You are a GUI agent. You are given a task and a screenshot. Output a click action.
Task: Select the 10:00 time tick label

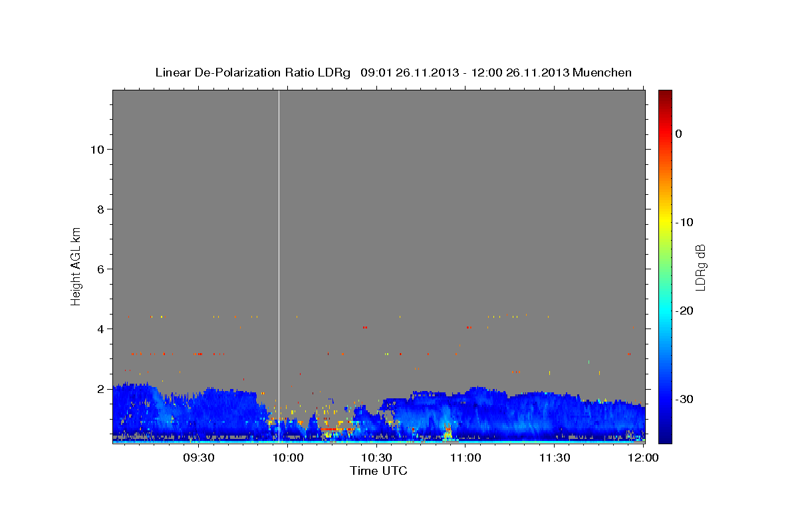(288, 458)
